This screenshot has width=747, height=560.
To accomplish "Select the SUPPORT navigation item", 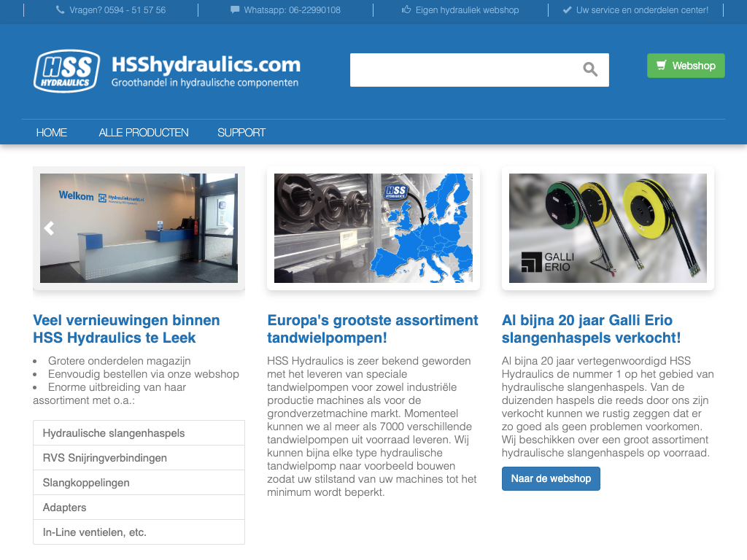I will pyautogui.click(x=241, y=133).
